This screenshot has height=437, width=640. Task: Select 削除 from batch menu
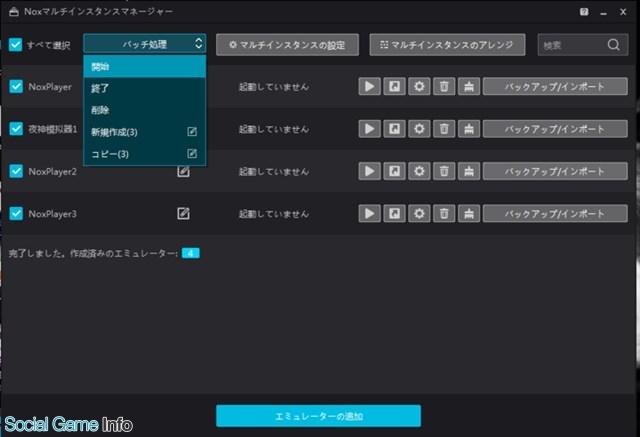click(x=144, y=110)
